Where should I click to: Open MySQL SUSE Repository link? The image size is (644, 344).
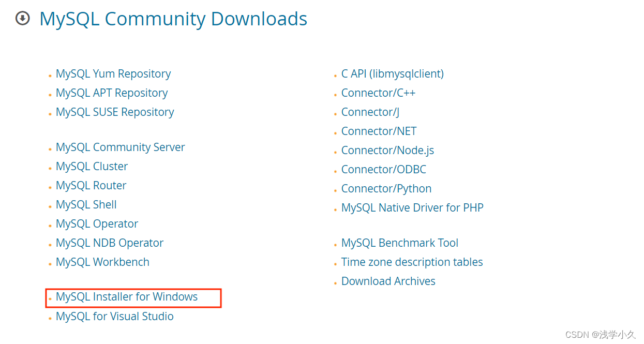[115, 112]
